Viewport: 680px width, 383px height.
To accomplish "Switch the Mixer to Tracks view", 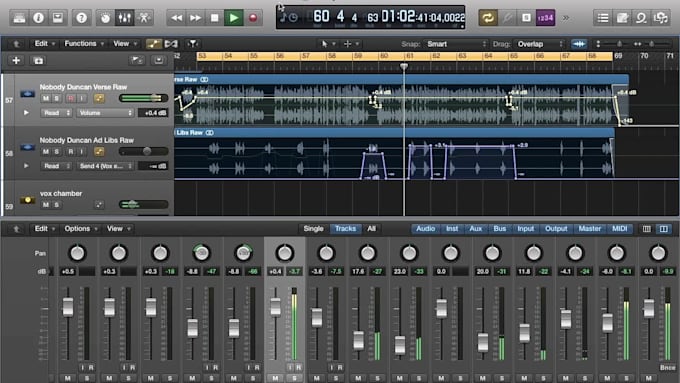I will pyautogui.click(x=345, y=229).
